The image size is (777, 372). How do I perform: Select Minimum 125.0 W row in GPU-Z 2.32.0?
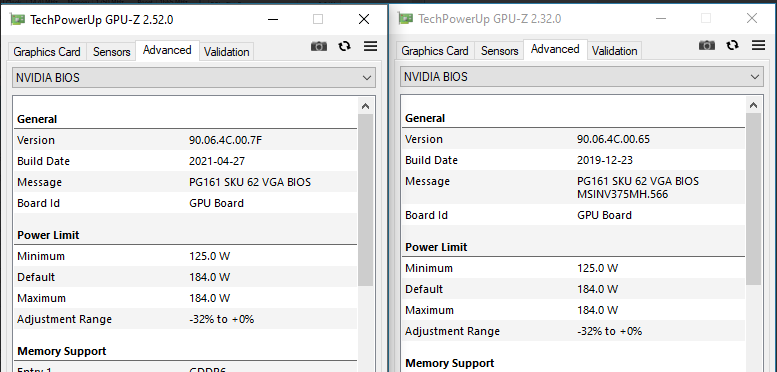(573, 268)
